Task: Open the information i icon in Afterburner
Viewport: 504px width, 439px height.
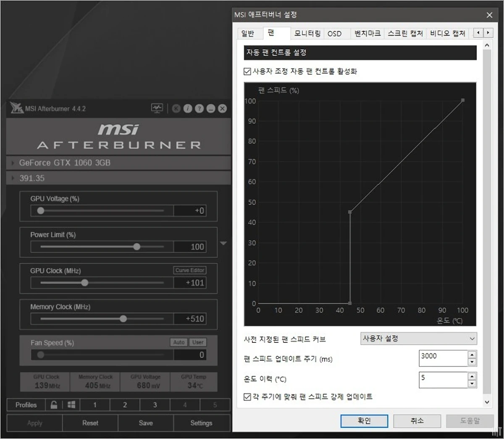Action: [188, 109]
